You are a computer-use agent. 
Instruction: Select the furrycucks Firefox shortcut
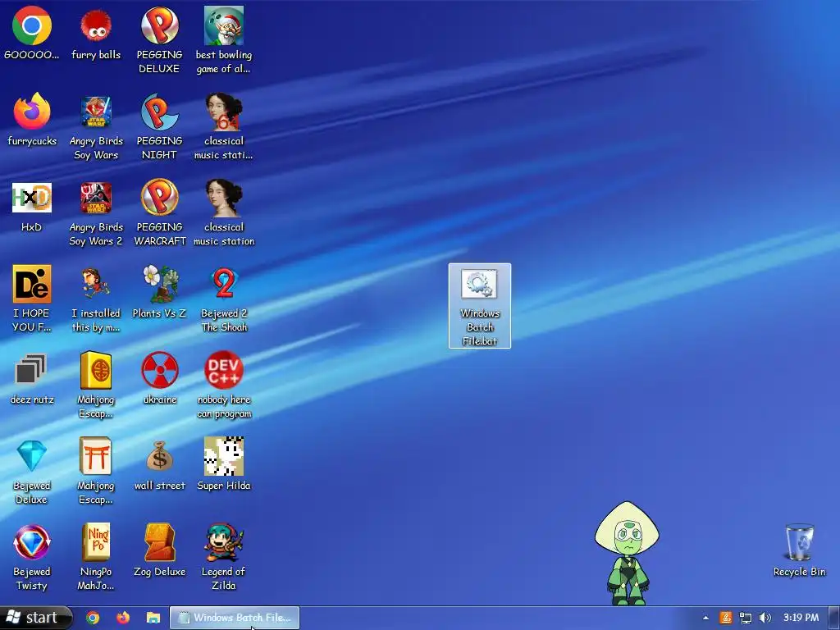coord(32,120)
